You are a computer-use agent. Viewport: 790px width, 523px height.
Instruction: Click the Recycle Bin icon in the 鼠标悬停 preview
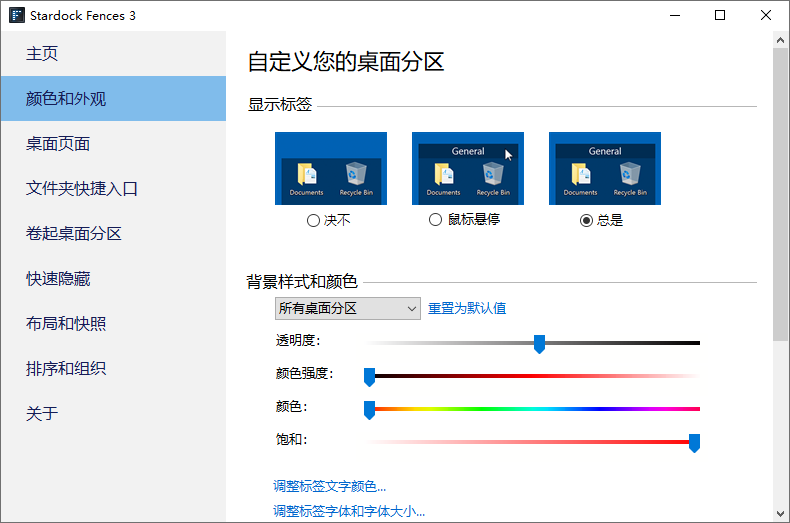coord(493,174)
